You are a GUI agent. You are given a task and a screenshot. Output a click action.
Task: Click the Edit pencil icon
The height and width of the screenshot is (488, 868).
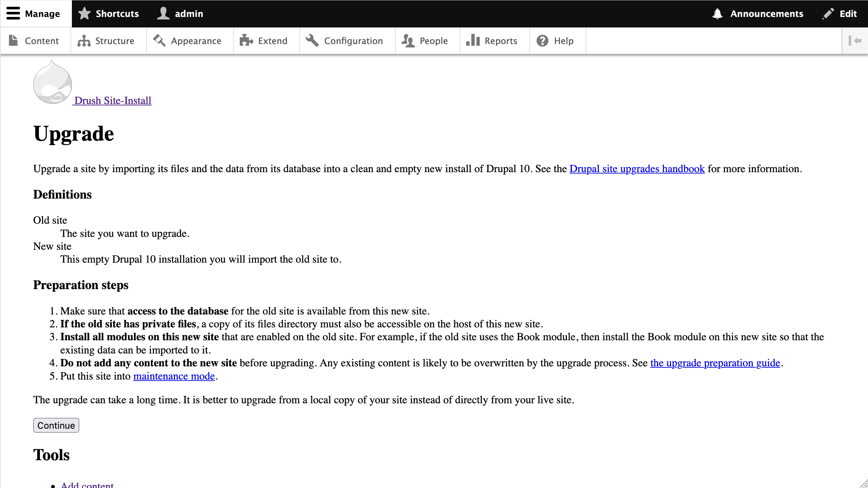(828, 14)
